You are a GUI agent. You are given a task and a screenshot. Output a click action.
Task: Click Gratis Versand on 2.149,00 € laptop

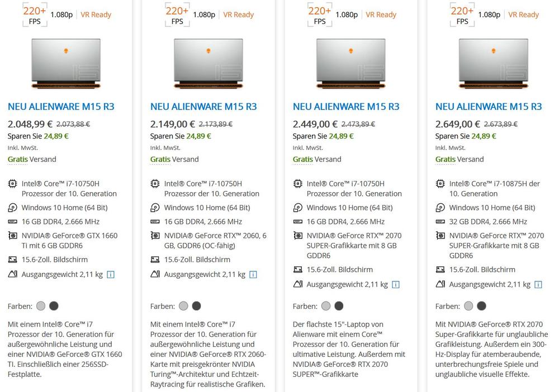point(174,159)
